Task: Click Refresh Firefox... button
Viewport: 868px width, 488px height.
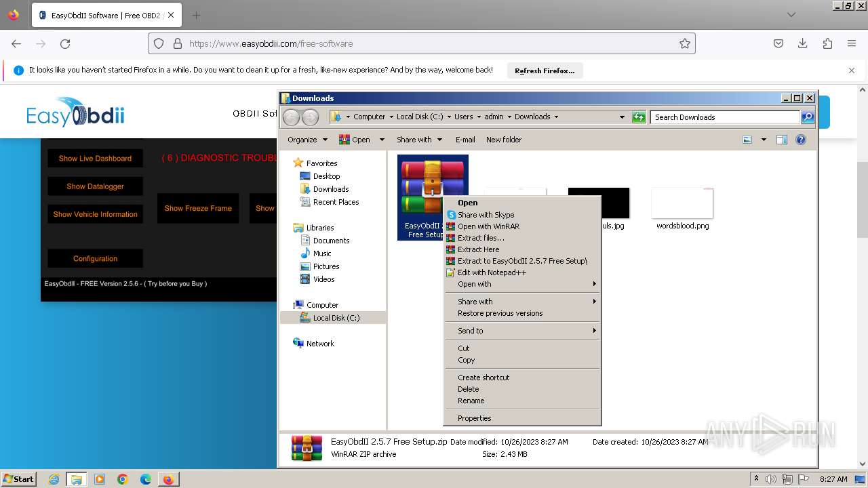Action: tap(545, 70)
